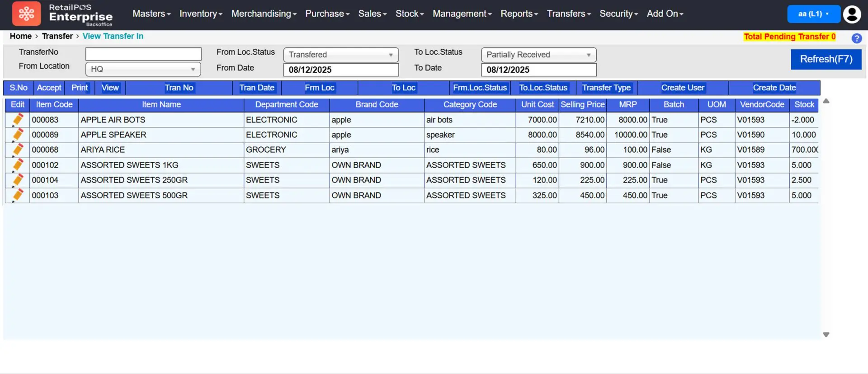
Task: Click the Accept column header
Action: 49,88
